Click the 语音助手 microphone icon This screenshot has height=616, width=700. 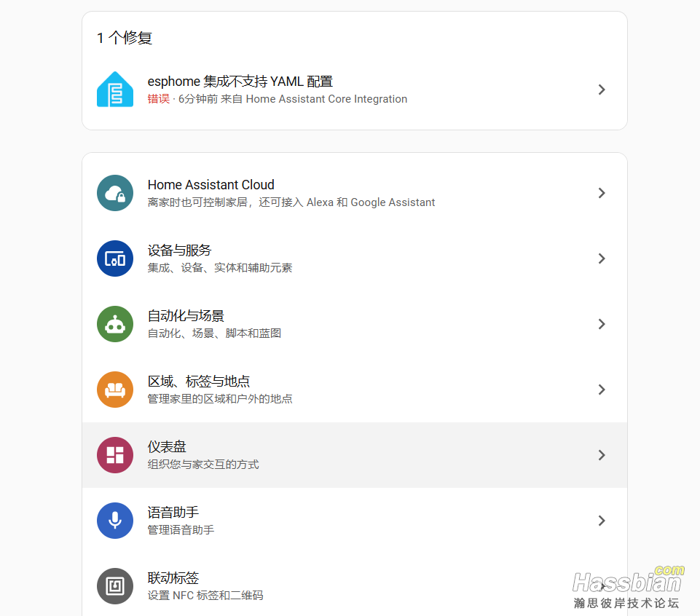point(115,521)
